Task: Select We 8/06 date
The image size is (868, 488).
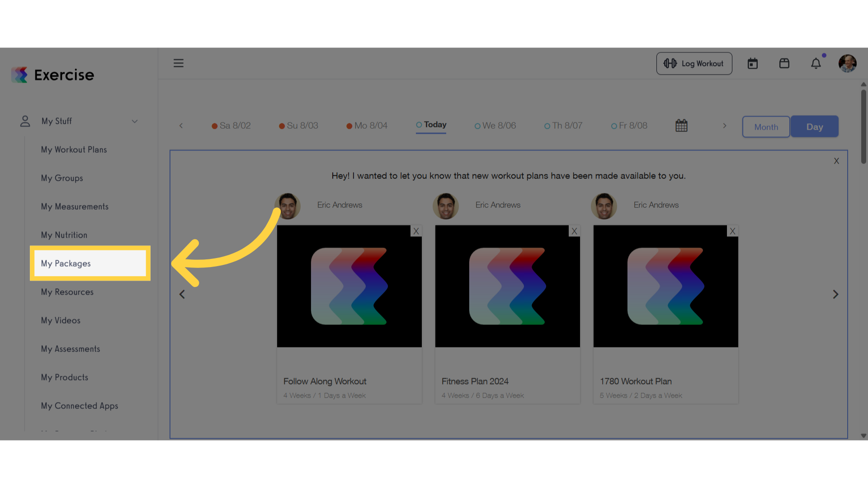Action: (x=495, y=126)
